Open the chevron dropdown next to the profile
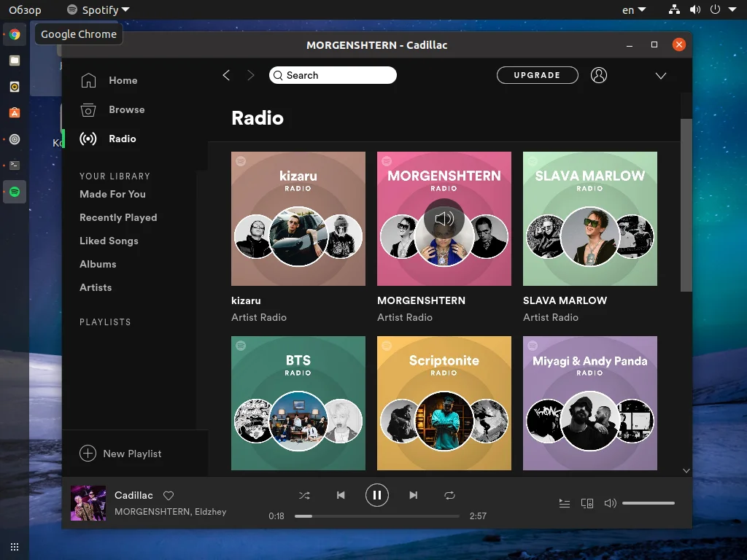The image size is (747, 560). coord(661,75)
